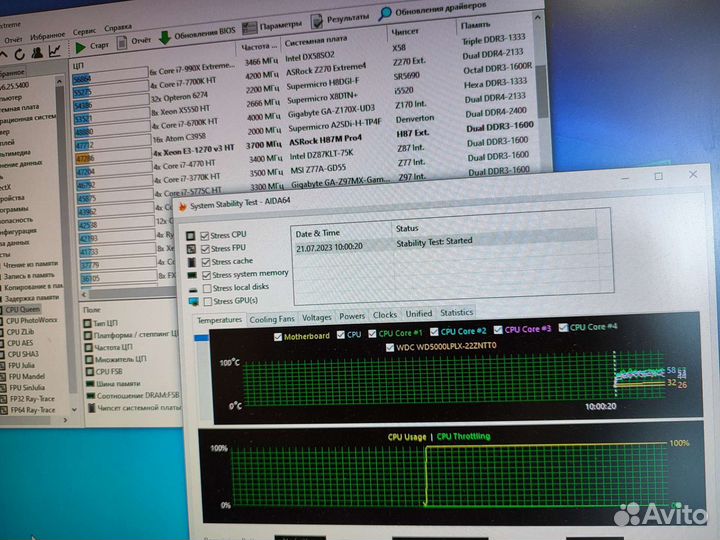
Task: Click Stability Test: Started log entry
Action: pos(434,242)
